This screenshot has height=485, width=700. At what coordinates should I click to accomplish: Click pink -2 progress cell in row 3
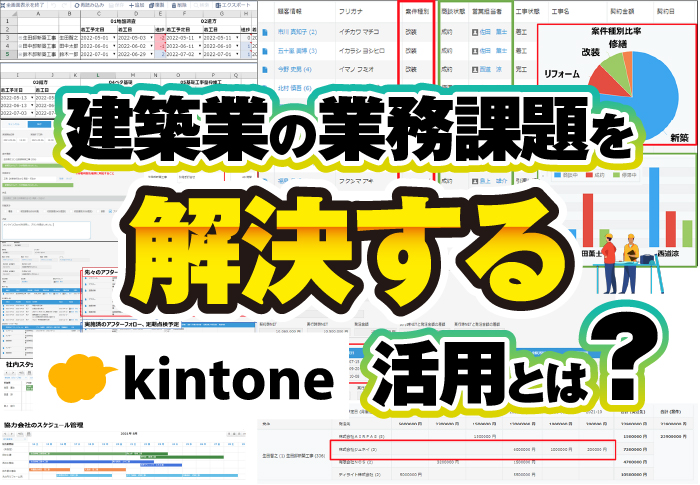160,38
